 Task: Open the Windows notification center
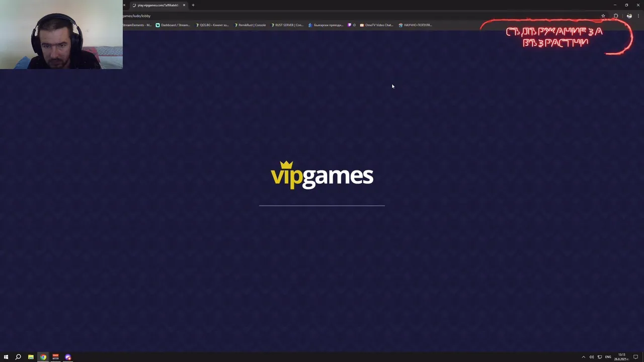[636, 357]
